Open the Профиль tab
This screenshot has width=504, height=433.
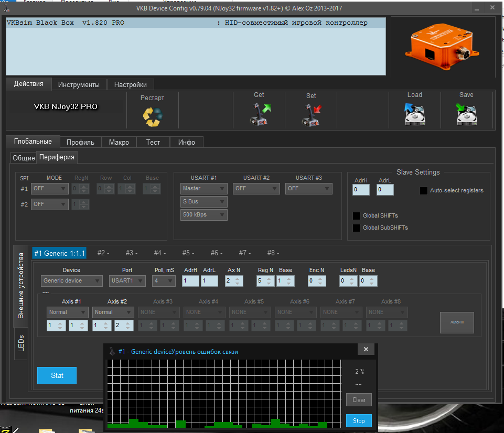point(80,142)
